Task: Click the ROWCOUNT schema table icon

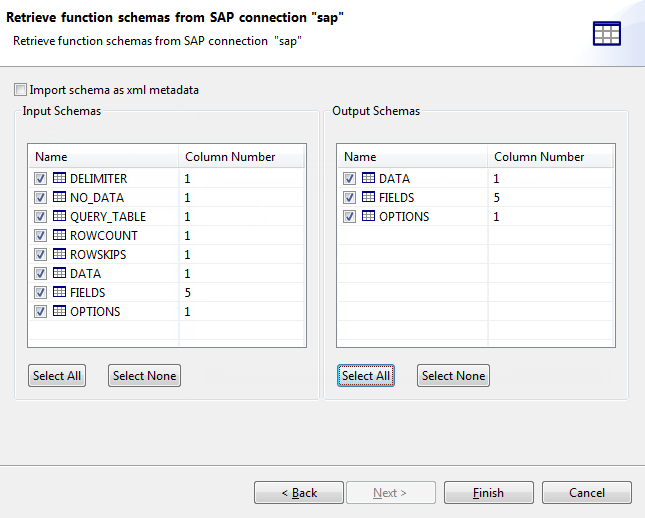Action: point(59,236)
